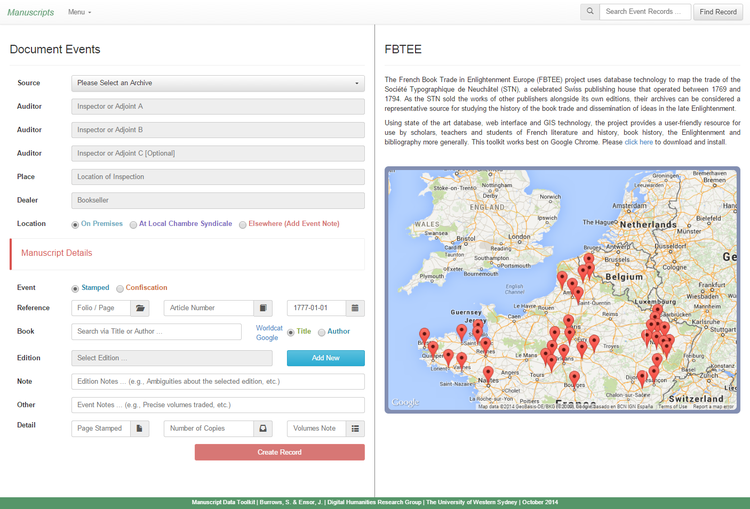Open the calendar icon beside the date field
Image resolution: width=750 pixels, height=509 pixels.
[x=355, y=308]
